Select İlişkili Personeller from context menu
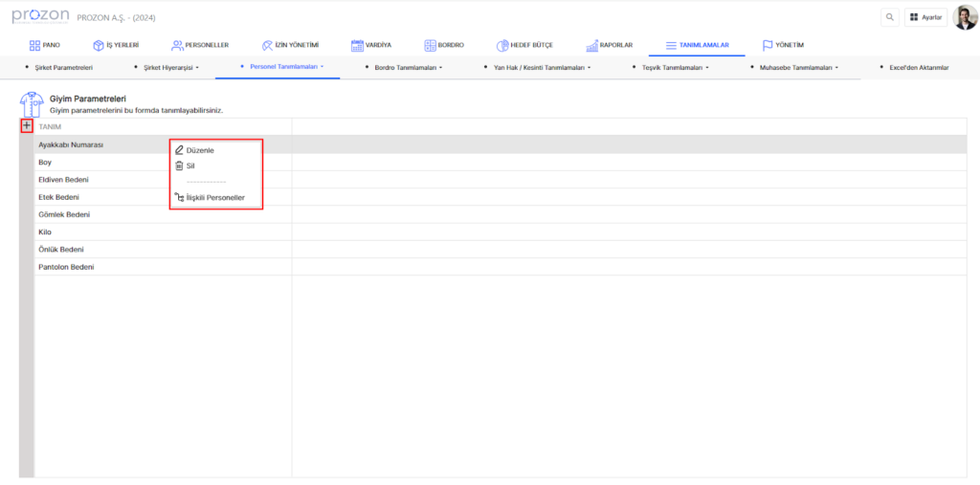 click(x=214, y=198)
